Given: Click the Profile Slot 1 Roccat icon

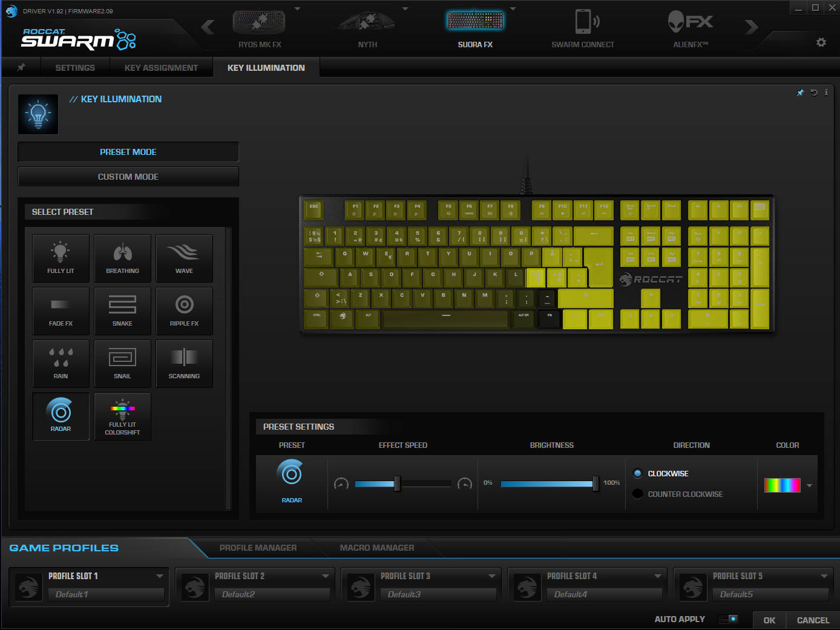Looking at the screenshot, I should pyautogui.click(x=28, y=587).
